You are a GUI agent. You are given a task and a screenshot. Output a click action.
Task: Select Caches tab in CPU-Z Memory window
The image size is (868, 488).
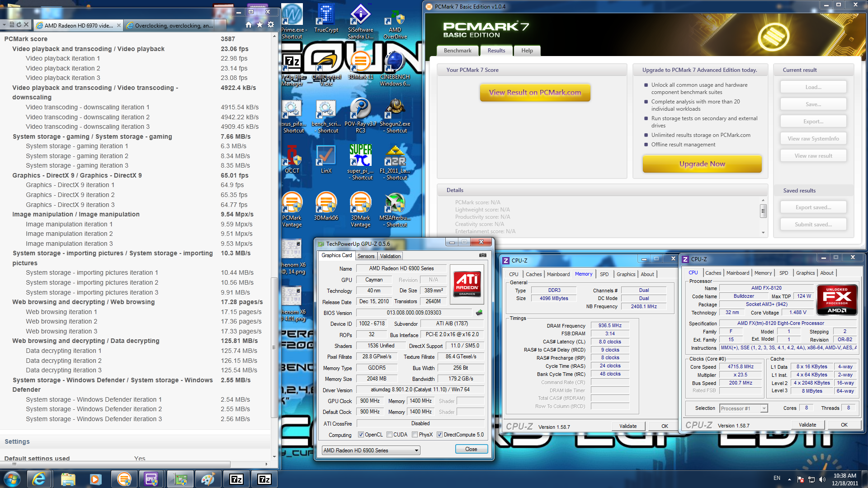pyautogui.click(x=533, y=274)
